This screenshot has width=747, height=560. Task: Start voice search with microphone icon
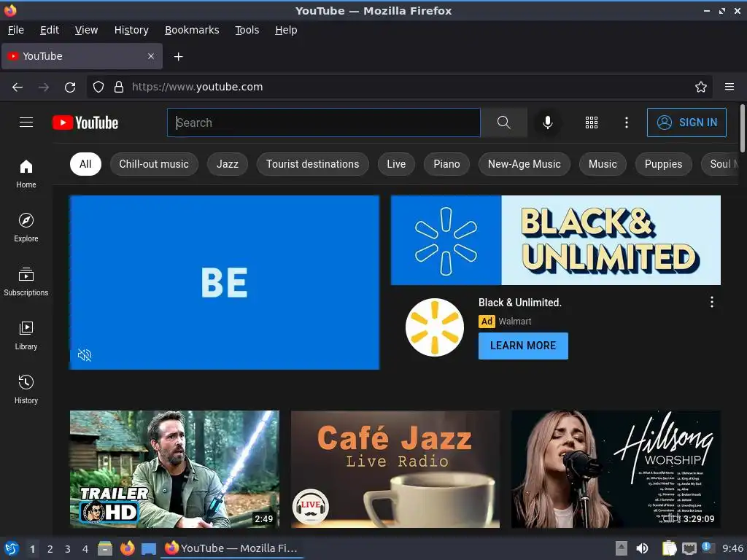548,122
